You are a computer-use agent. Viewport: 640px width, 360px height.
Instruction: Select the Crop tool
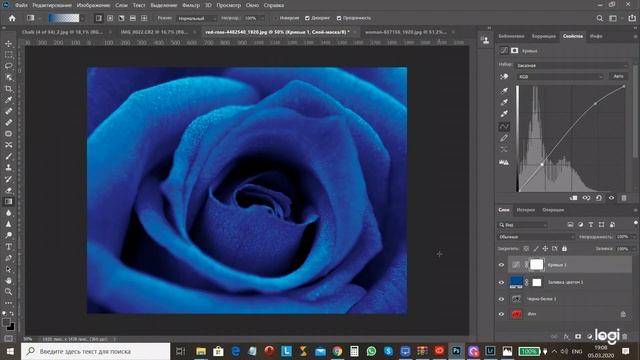pyautogui.click(x=8, y=89)
